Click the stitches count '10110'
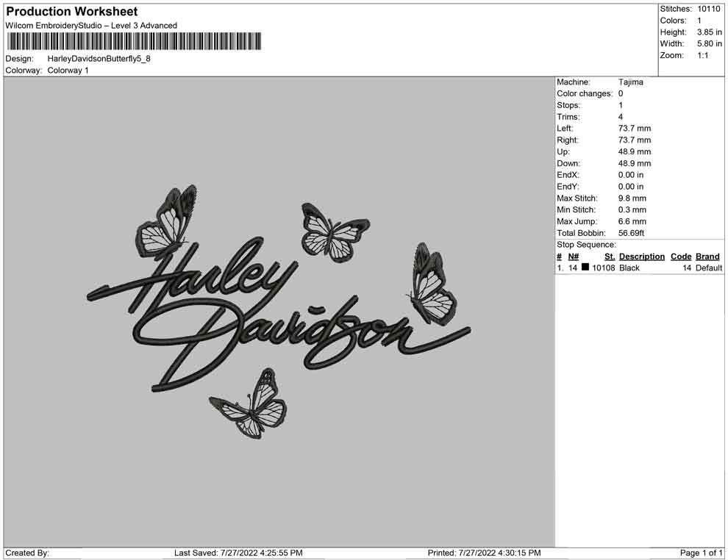The width and height of the screenshot is (728, 560). pos(708,9)
